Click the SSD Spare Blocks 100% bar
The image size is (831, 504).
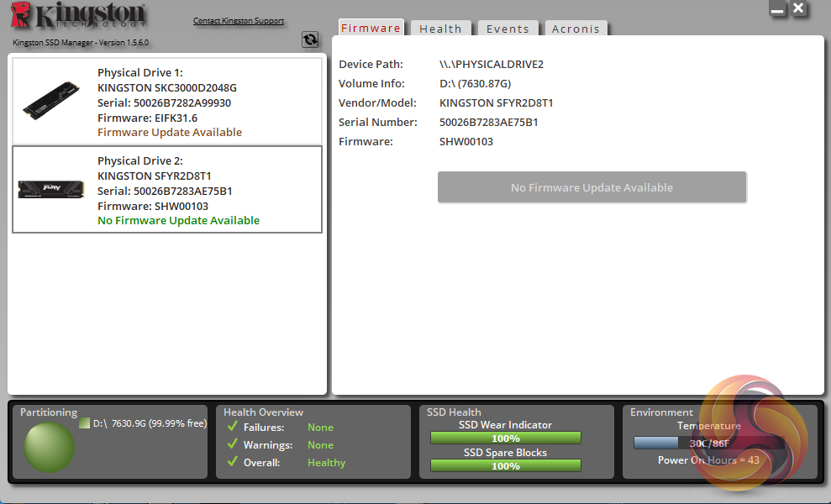tap(506, 466)
